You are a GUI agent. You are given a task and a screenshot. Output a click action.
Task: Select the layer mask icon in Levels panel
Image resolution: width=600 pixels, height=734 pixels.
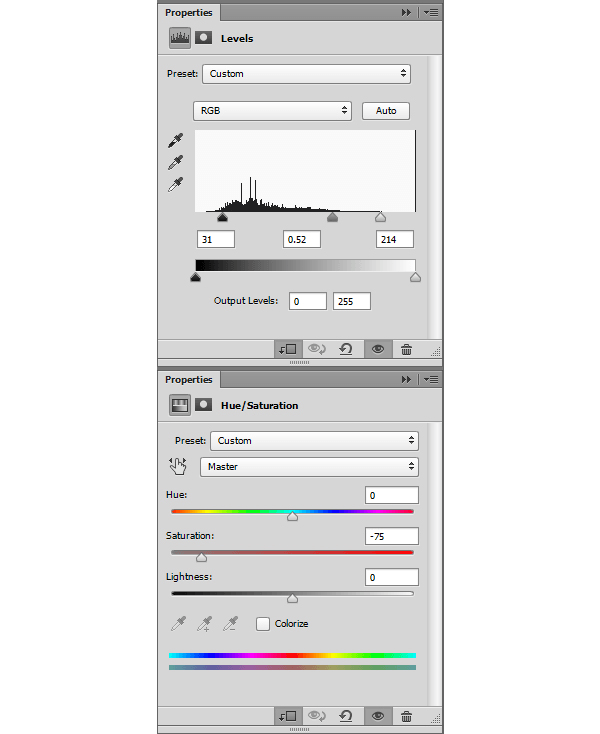[204, 38]
